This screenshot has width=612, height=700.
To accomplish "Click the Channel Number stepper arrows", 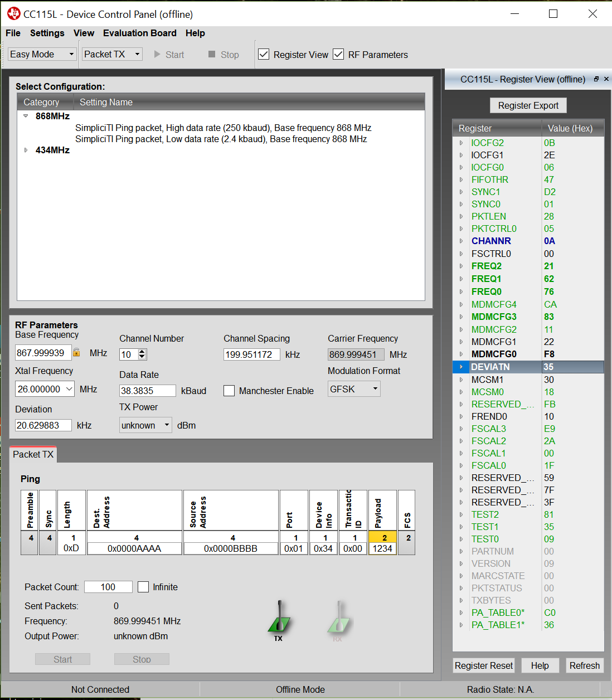I will [x=142, y=354].
